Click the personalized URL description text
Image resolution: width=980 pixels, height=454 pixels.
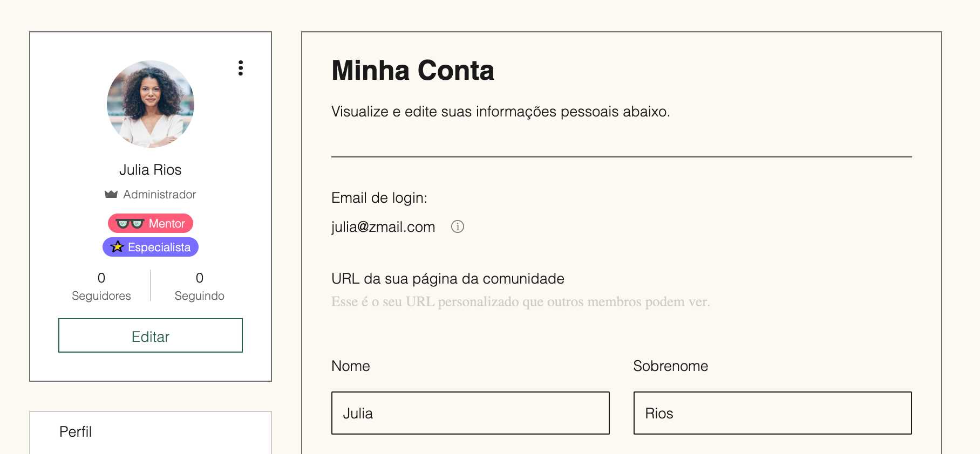point(521,301)
